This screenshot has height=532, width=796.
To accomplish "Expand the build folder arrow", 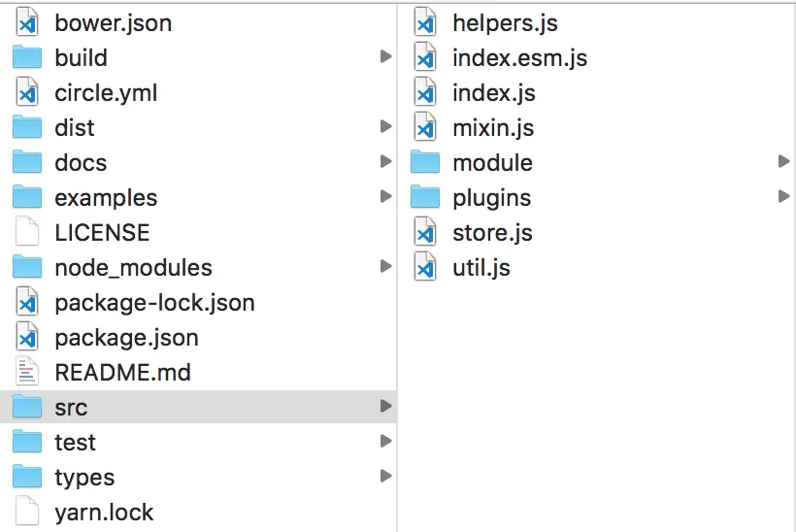I will tap(385, 58).
